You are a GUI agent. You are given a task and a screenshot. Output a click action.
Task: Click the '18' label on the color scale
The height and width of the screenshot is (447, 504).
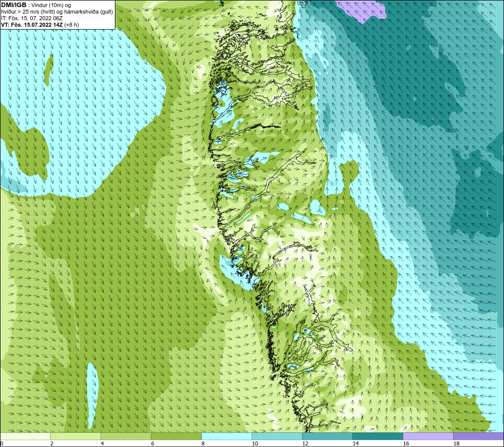(457, 443)
